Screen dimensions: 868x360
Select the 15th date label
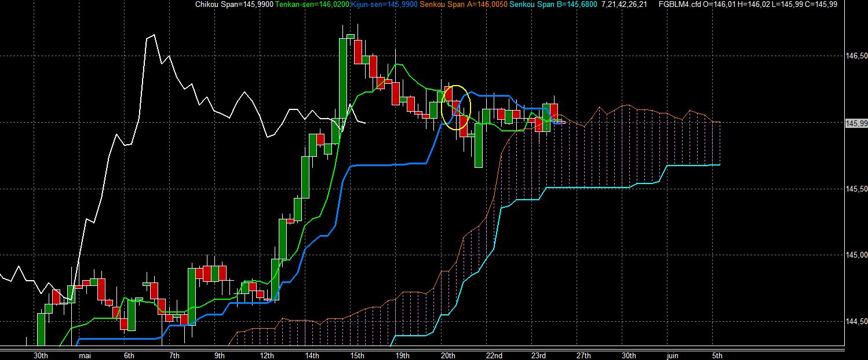coord(358,355)
